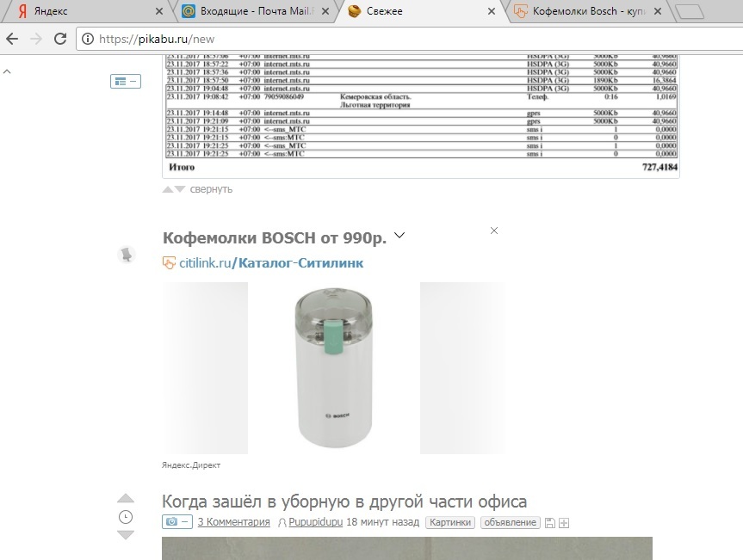Screen dimensions: 743x560
Task: Switch to the Входящие - Почта Mail tab
Action: tap(256, 11)
